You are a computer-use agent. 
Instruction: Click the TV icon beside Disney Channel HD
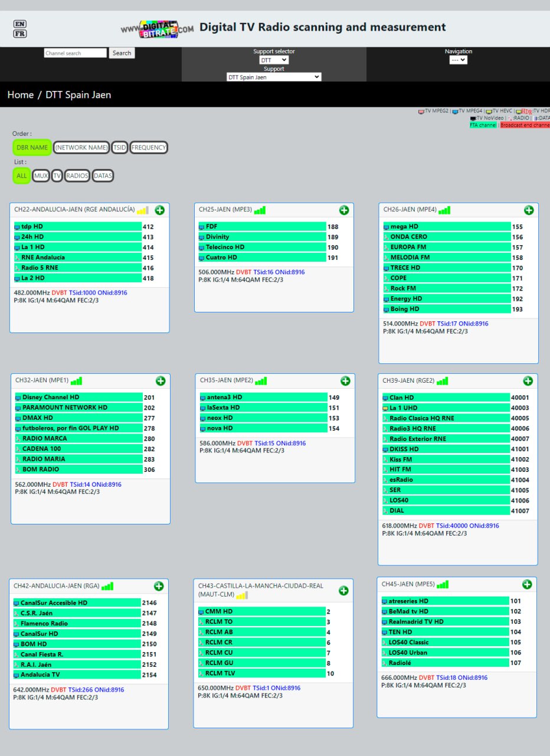(18, 397)
